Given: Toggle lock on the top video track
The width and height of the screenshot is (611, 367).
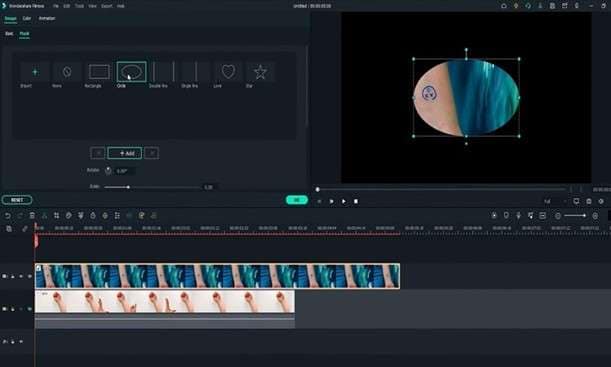Looking at the screenshot, I should [12, 276].
